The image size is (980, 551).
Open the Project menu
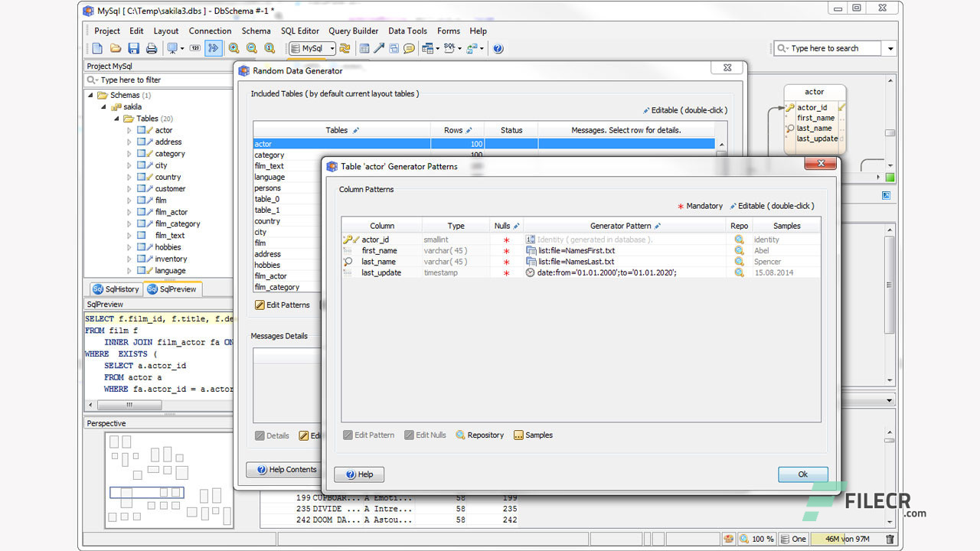pos(107,31)
